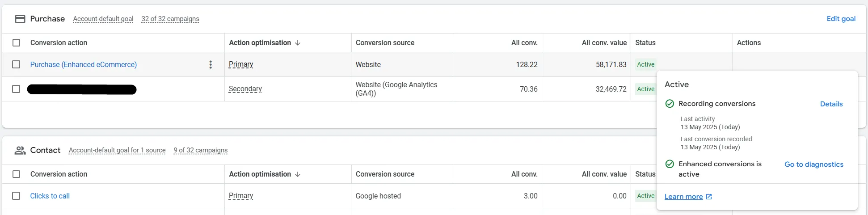Viewport: 868px width, 215px height.
Task: Click Go to diagnostics link
Action: pyautogui.click(x=814, y=164)
